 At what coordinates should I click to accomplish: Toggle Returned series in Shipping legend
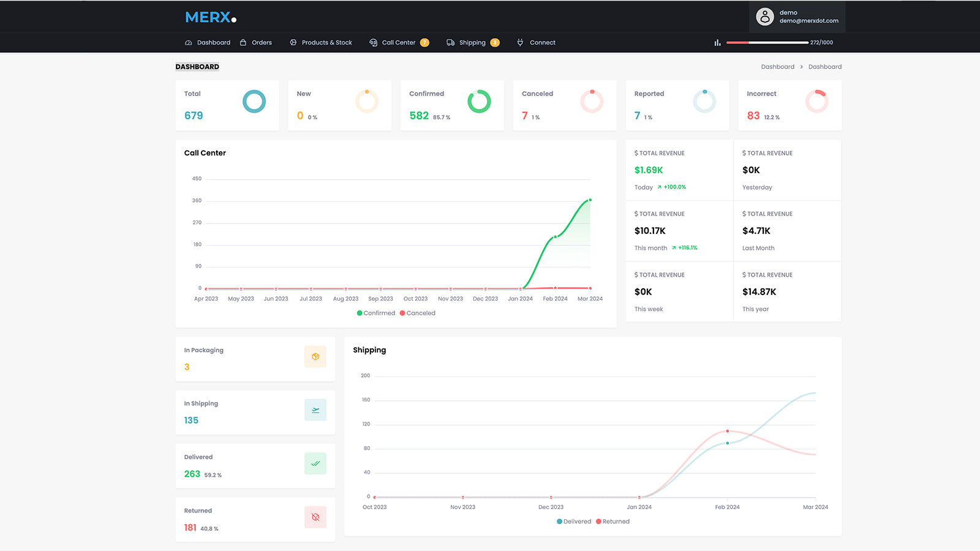(x=613, y=522)
